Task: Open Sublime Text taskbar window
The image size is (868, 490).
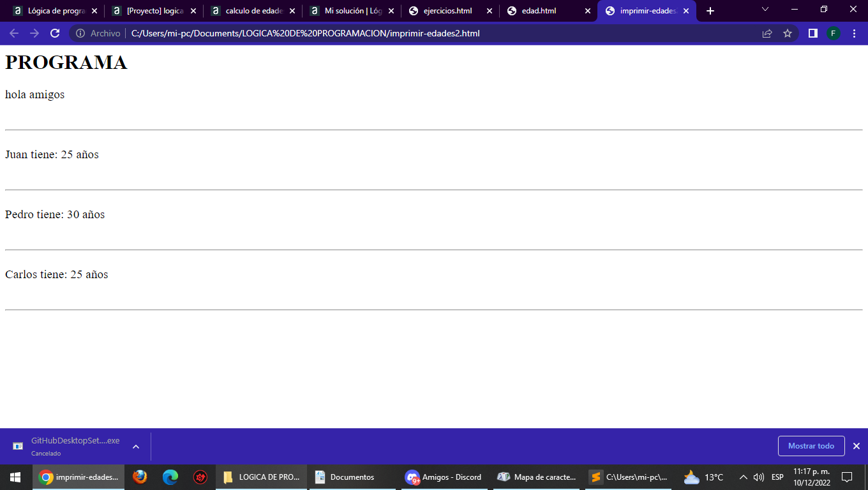Action: 629,477
